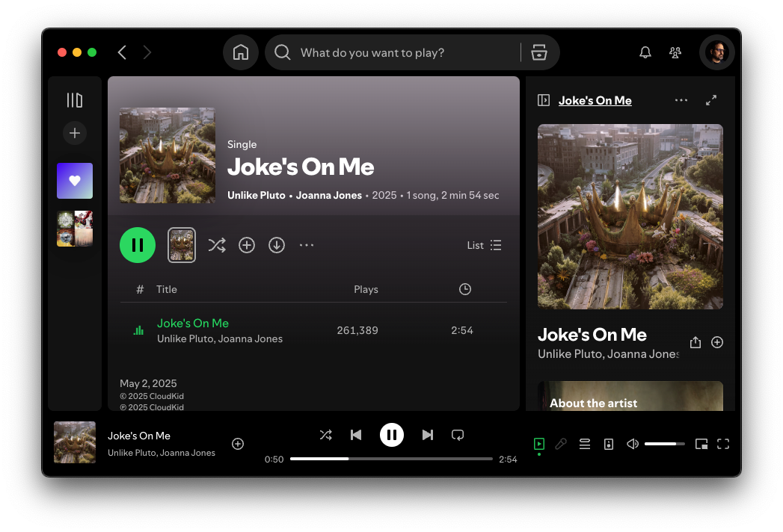Mute using the speaker icon

[632, 444]
